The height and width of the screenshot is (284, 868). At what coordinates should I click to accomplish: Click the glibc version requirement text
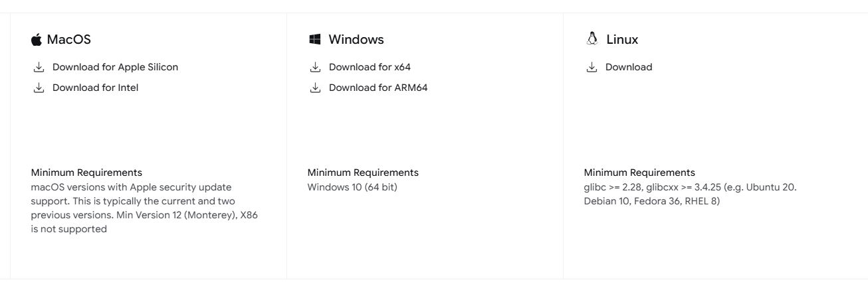[x=690, y=194]
